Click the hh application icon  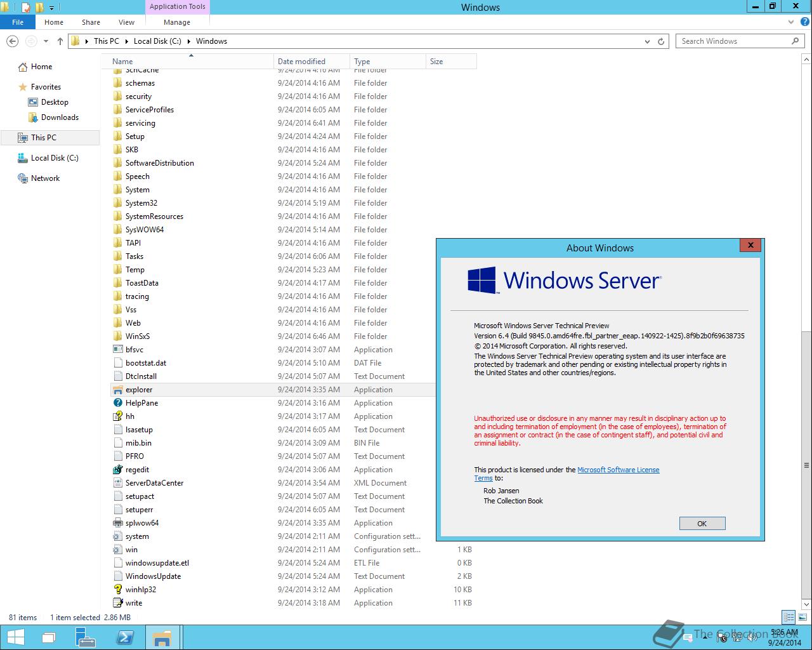[117, 416]
